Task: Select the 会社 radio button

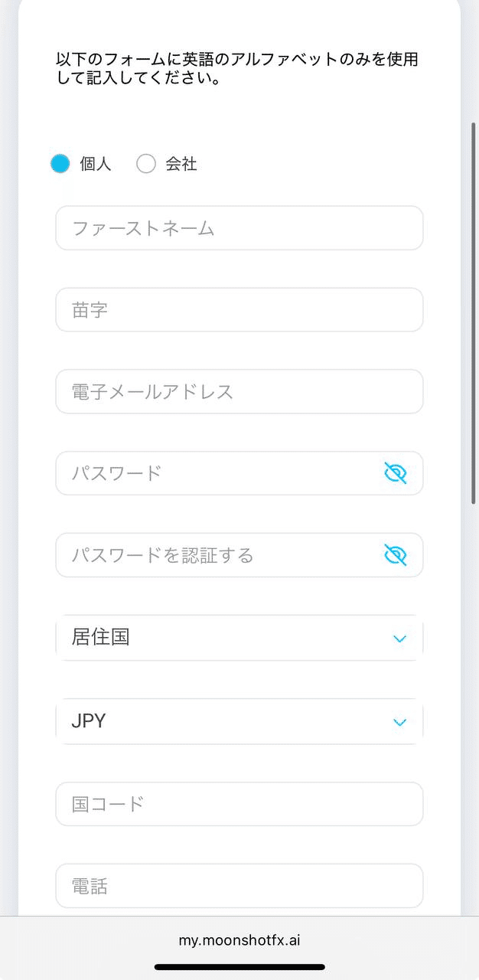Action: (x=145, y=163)
